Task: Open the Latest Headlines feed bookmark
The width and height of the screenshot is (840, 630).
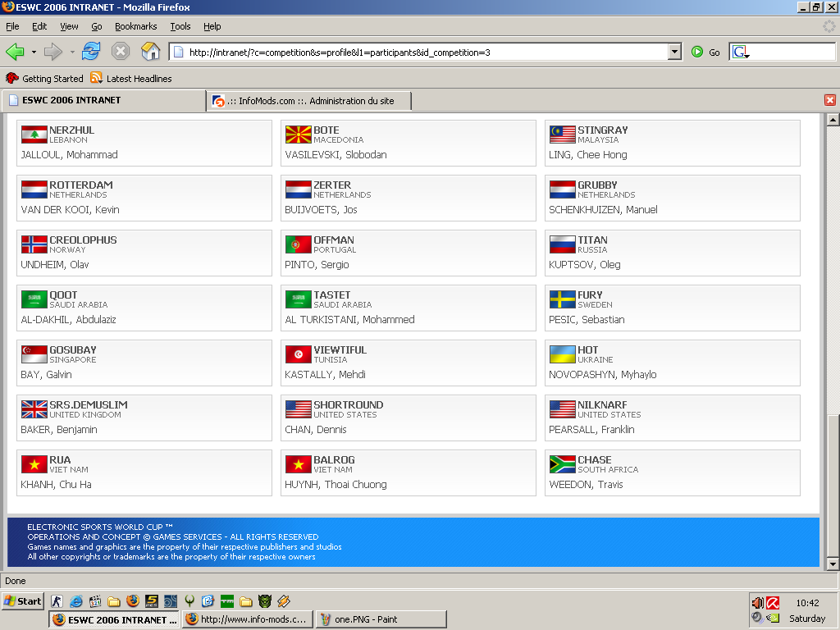Action: point(131,78)
